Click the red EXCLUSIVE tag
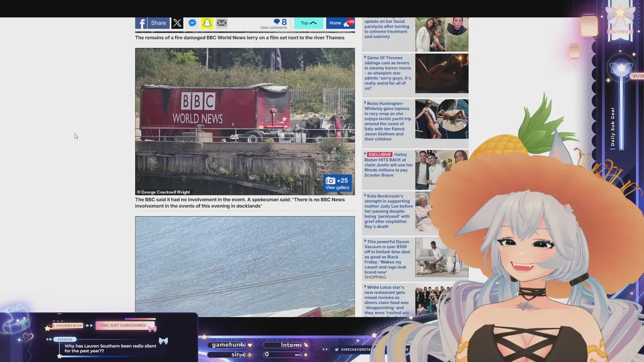This screenshot has height=362, width=644. point(379,154)
